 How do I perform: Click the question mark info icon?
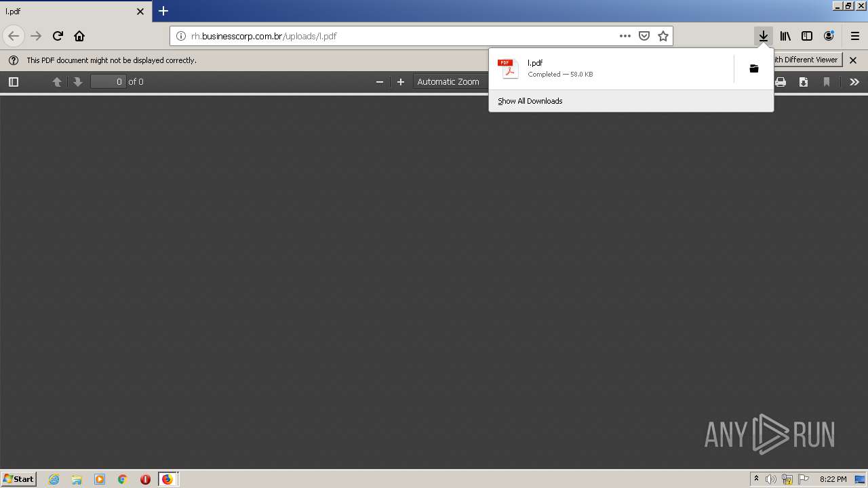pos(14,60)
